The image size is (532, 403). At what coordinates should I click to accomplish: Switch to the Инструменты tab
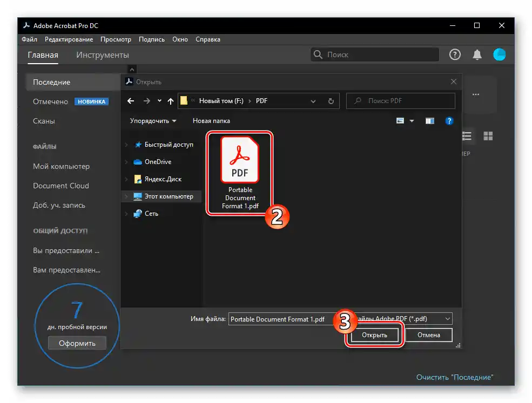point(103,55)
